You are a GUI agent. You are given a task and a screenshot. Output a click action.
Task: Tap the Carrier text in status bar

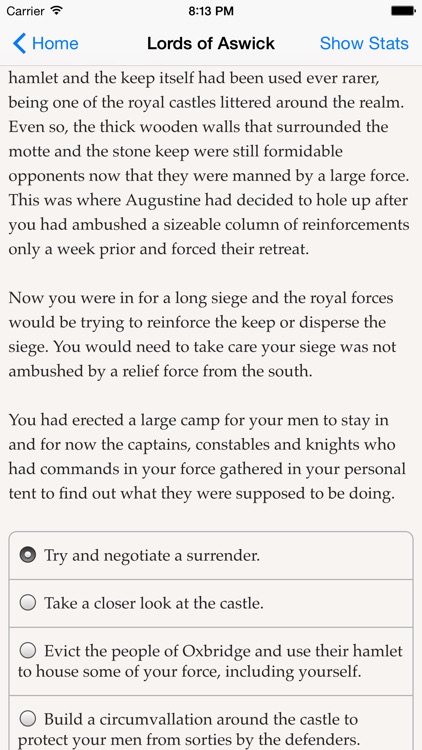pos(25,11)
